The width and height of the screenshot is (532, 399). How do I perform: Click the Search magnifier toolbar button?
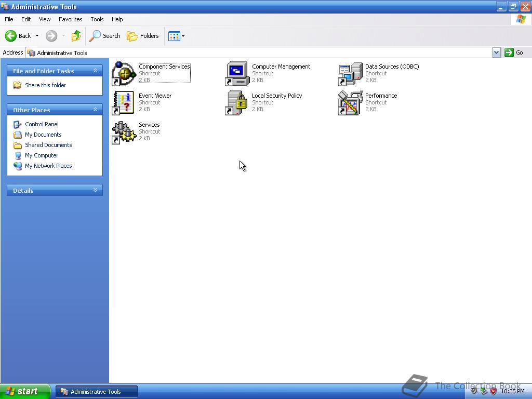105,36
